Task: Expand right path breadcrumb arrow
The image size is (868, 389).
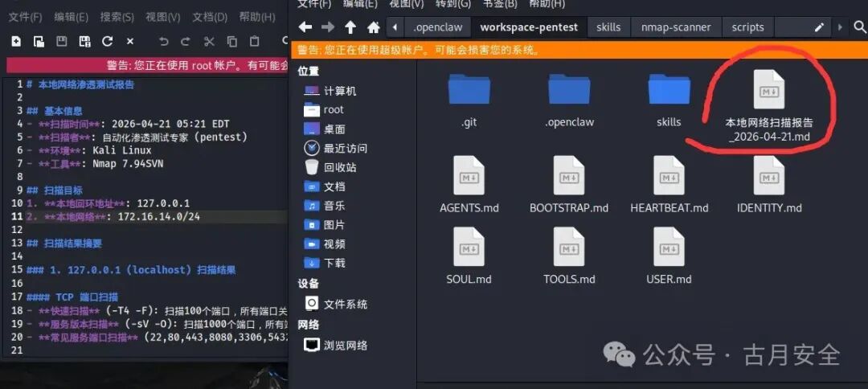Action: coord(841,27)
